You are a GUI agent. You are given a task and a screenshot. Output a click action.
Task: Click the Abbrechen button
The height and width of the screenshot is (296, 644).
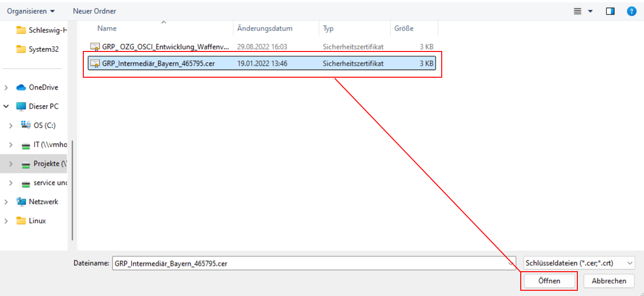[609, 281]
